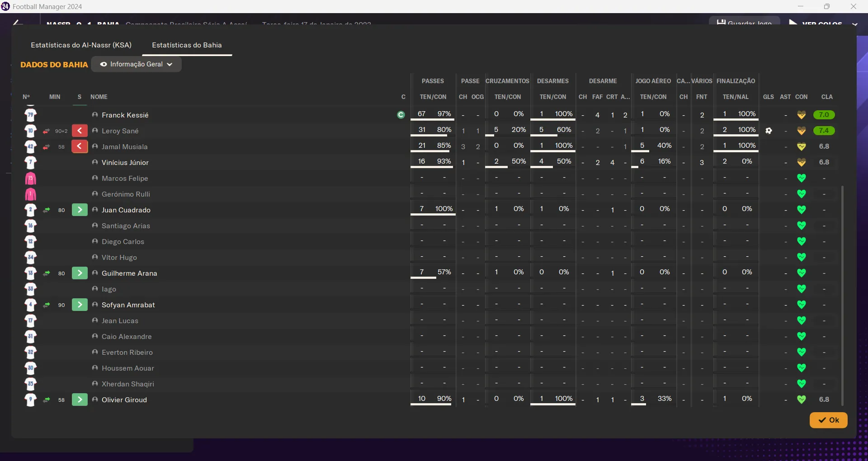
Task: Click Leroy Sané's 7.4 rating badge
Action: coord(824,131)
